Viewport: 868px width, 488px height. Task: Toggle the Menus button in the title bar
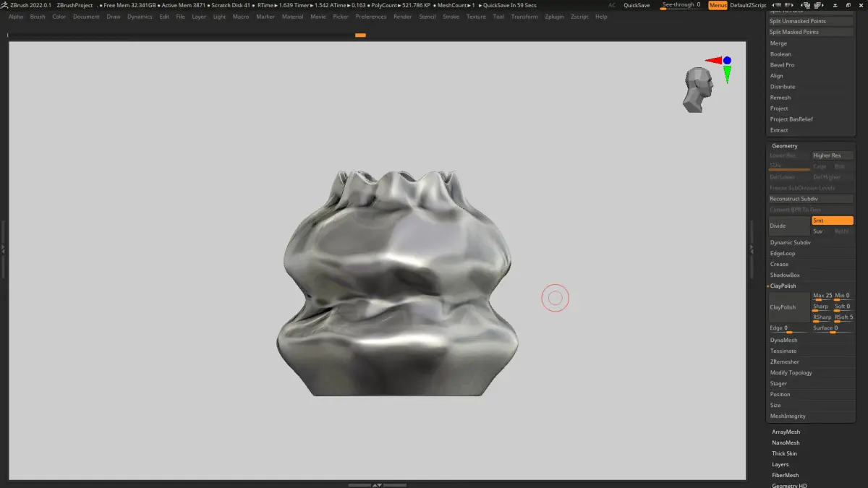(x=718, y=5)
